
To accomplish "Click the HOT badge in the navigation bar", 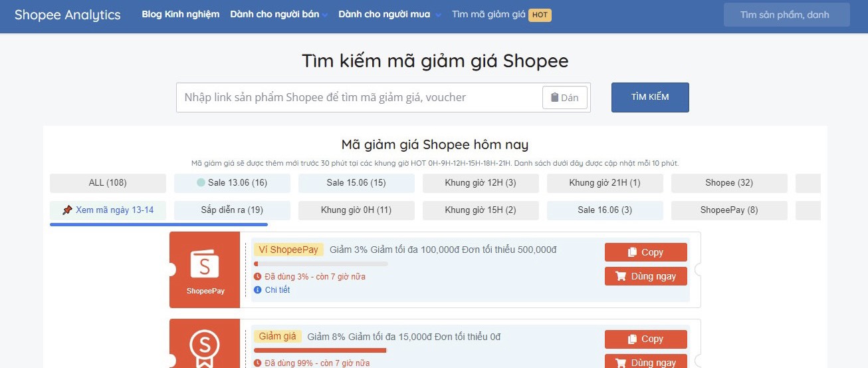I will pos(540,15).
